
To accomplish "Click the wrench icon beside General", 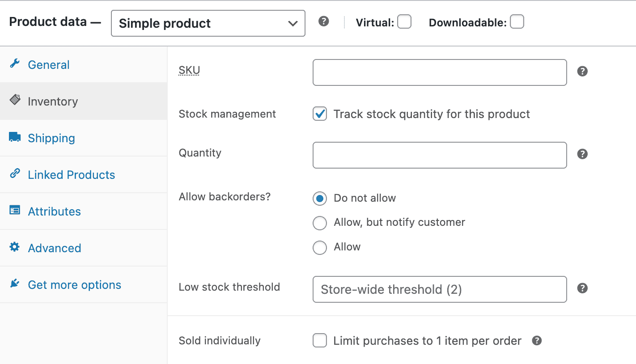I will pyautogui.click(x=15, y=64).
